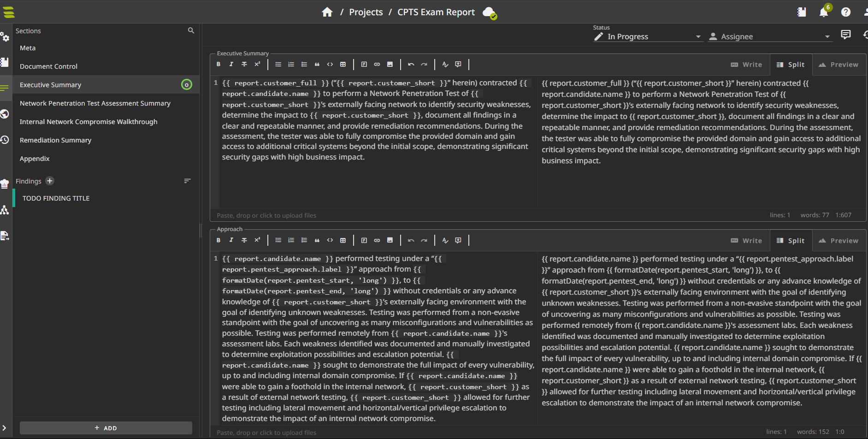
Task: Toggle italic in Approach editor toolbar
Action: click(231, 240)
